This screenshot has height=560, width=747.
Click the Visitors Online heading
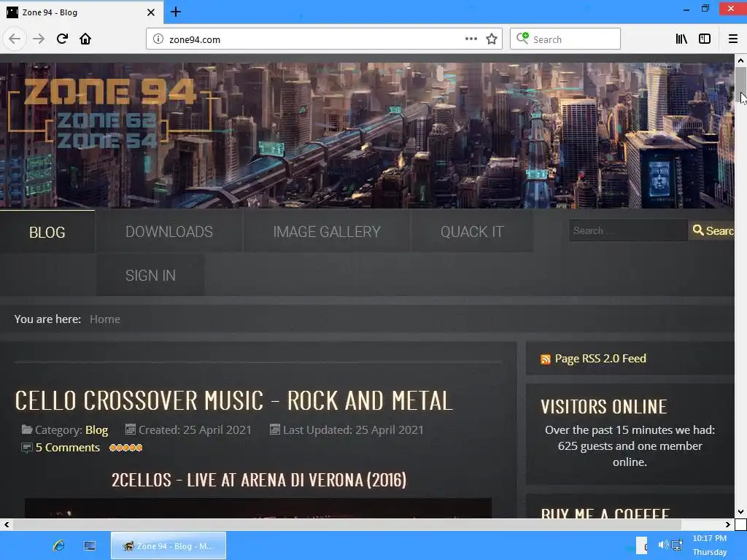pos(604,407)
